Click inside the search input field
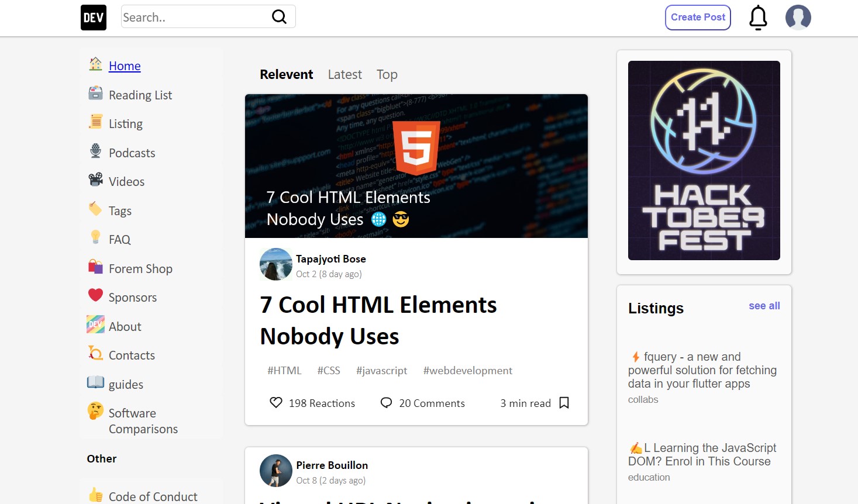 193,17
